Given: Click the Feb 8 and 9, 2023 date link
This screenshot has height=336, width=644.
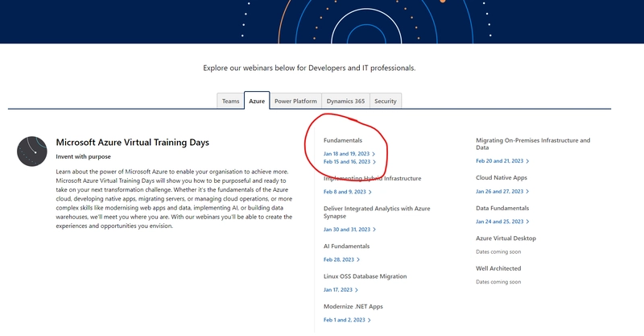Looking at the screenshot, I should click(x=343, y=192).
